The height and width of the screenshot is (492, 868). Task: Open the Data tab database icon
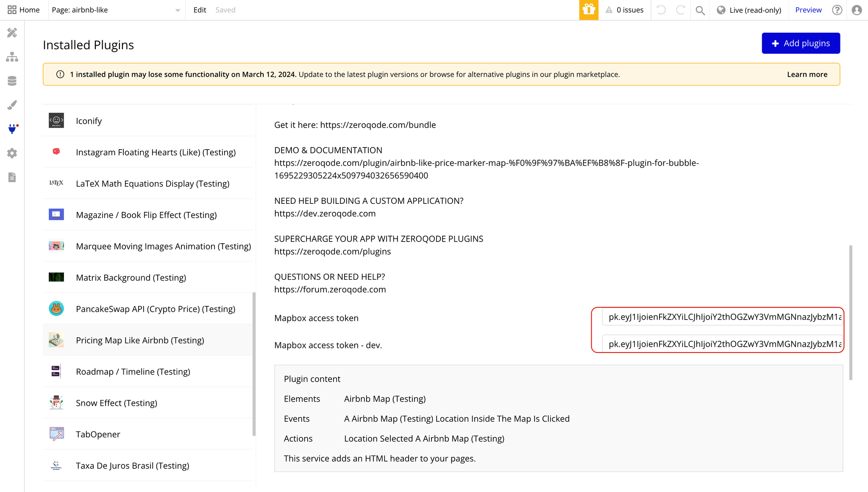click(x=12, y=81)
